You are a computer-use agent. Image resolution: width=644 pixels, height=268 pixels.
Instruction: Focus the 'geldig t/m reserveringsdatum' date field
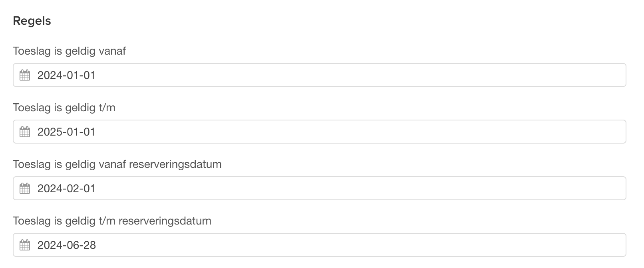[319, 245]
